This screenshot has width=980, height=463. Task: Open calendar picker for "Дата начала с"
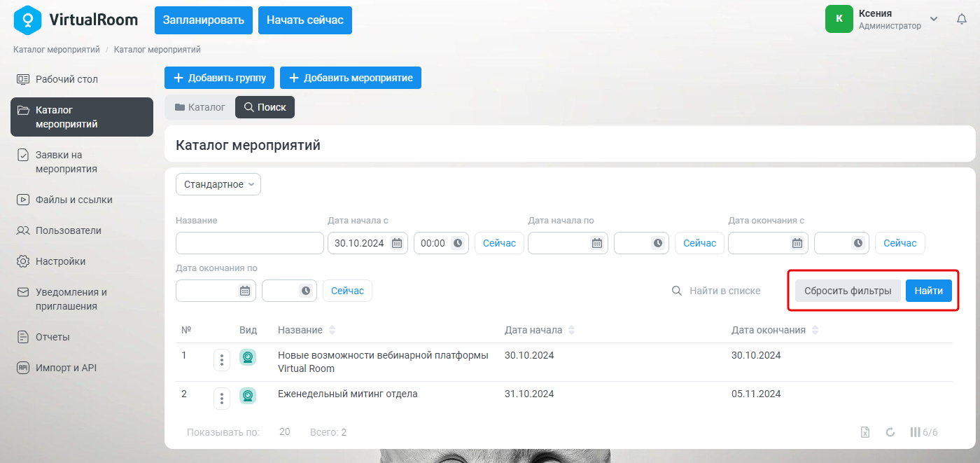pyautogui.click(x=397, y=243)
